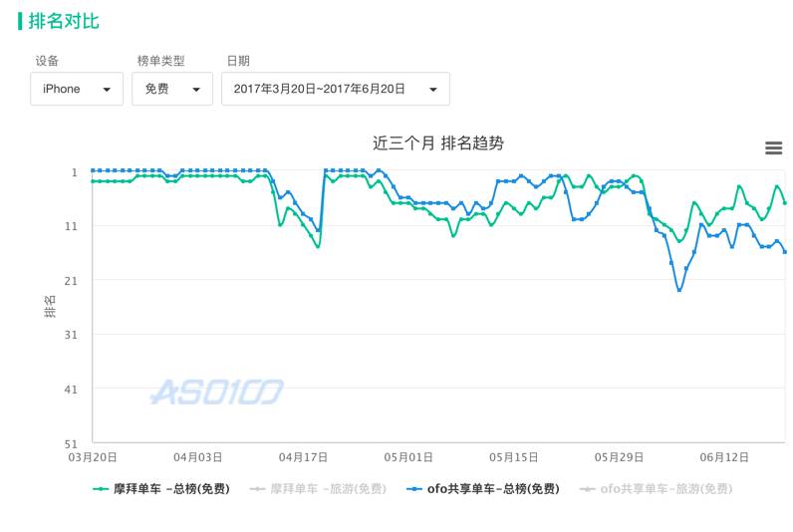Click the x-axis label 05月01日

click(x=408, y=457)
